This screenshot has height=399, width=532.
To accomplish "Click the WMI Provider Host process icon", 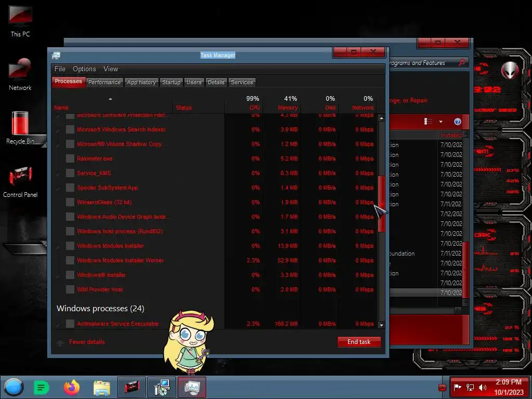I will point(70,289).
